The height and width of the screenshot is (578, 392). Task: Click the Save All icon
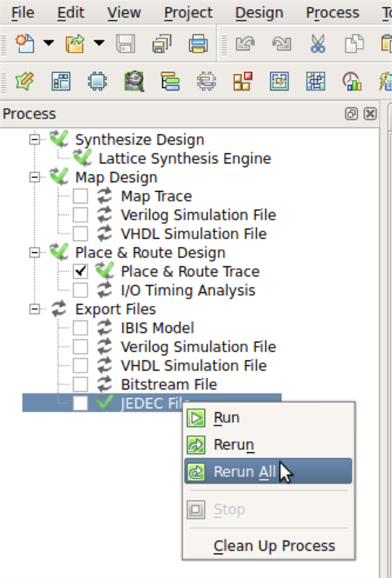[161, 44]
